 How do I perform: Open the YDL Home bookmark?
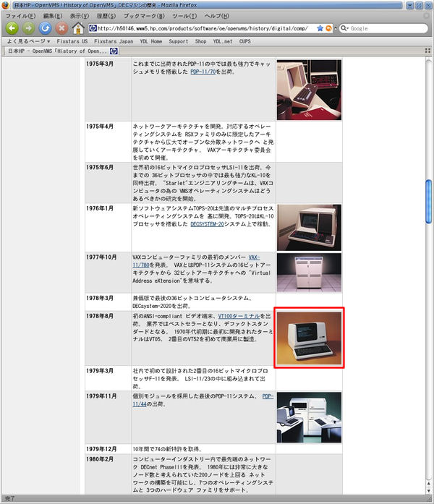(150, 41)
